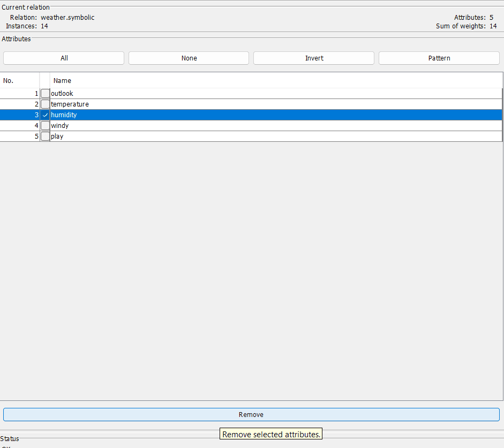Select the humidity attribute row
This screenshot has width=504, height=448.
(x=251, y=115)
